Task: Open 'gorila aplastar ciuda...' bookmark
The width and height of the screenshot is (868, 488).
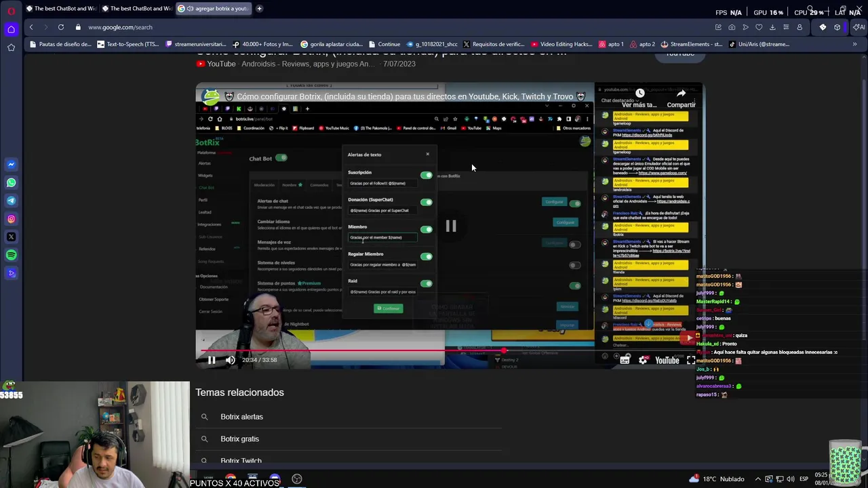Action: pos(332,44)
